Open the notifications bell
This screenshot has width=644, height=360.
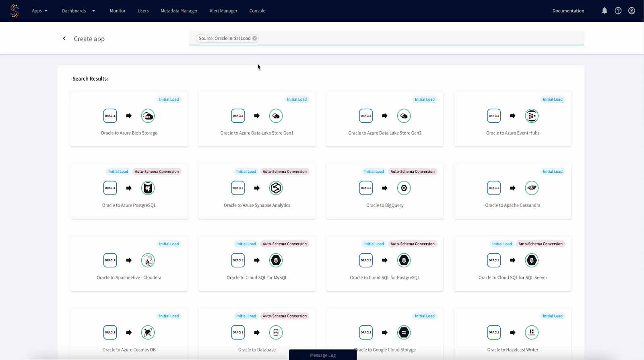click(605, 11)
